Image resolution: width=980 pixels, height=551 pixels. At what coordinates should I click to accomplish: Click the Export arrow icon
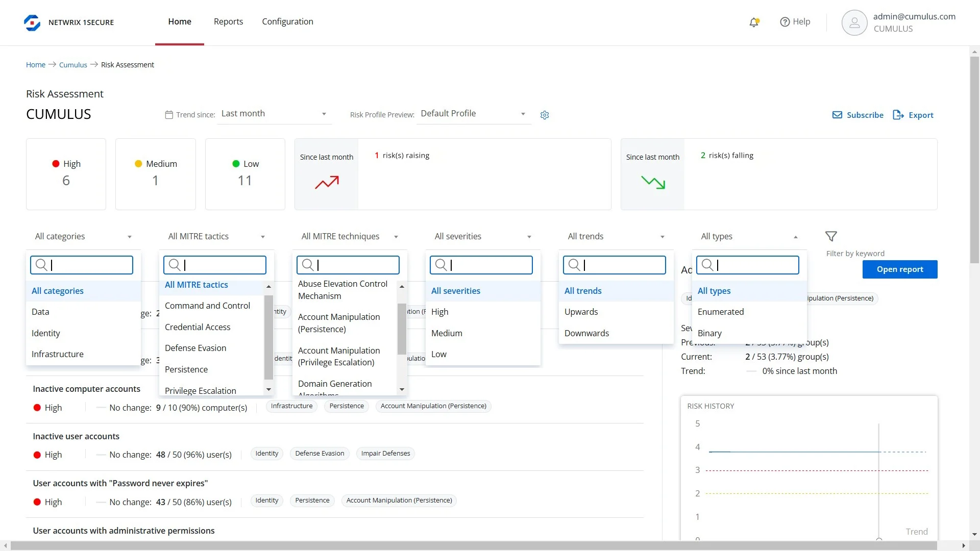(x=898, y=115)
